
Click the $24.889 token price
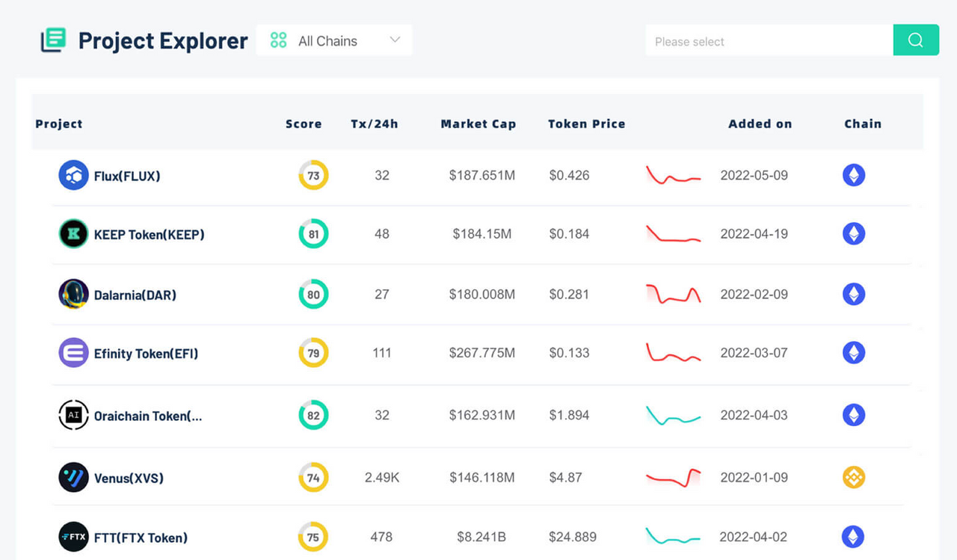pos(573,537)
